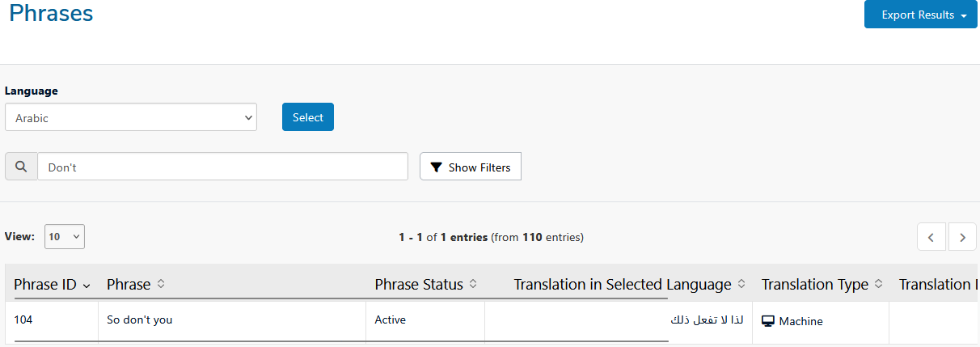Viewport: 980px width, 347px height.
Task: Click the "So don't you" phrase
Action: (x=140, y=319)
